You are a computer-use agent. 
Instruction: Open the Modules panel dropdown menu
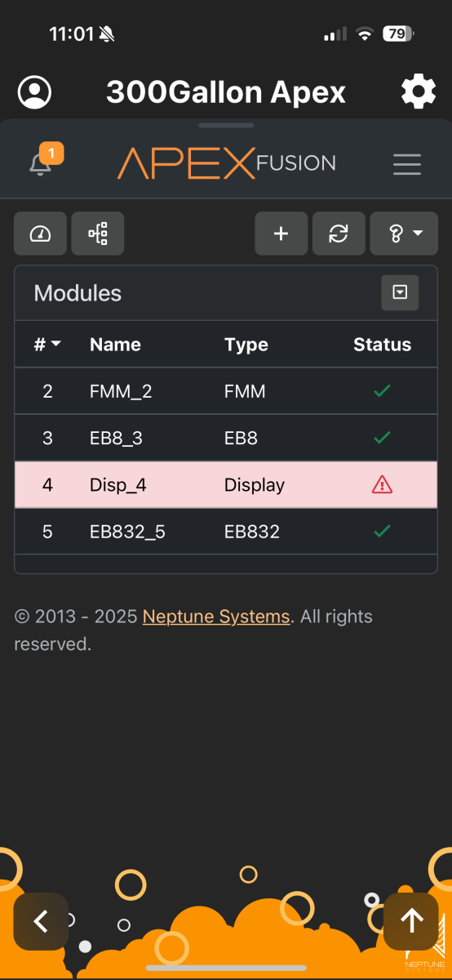pos(400,292)
